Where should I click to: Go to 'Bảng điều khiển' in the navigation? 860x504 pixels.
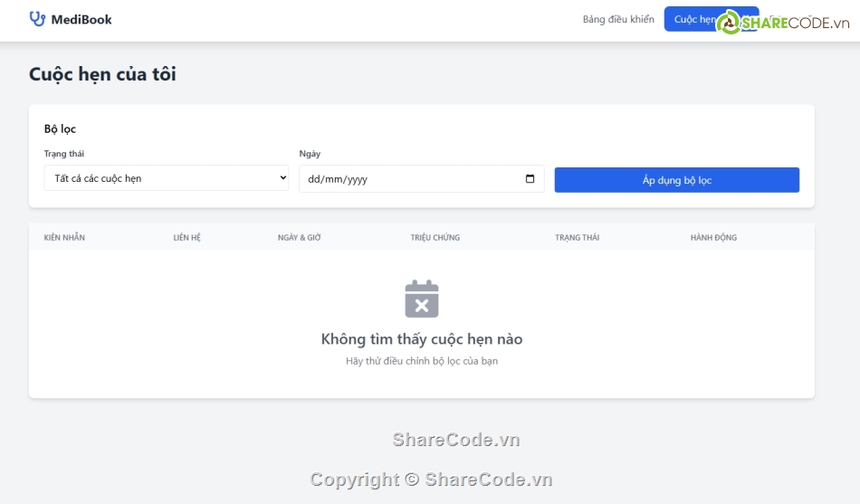tap(617, 19)
